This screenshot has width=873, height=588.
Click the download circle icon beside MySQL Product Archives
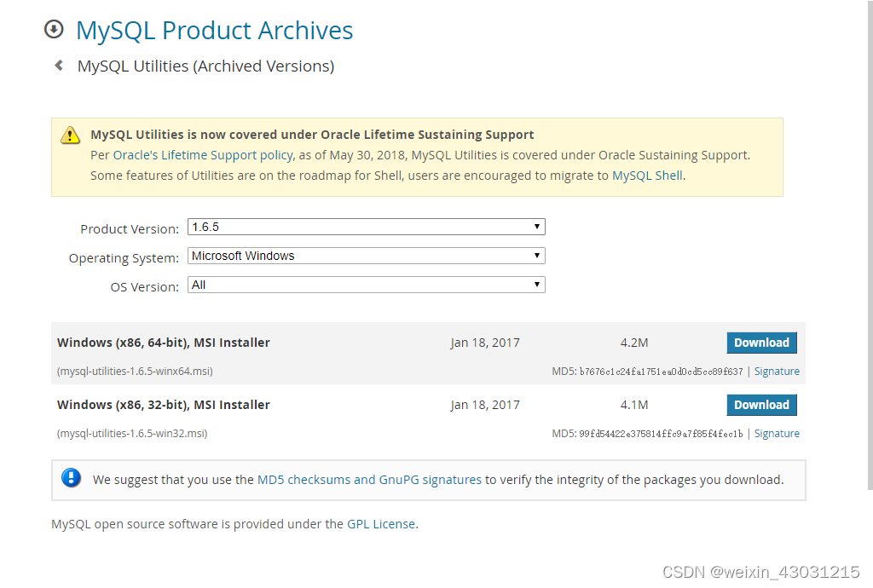pos(54,29)
